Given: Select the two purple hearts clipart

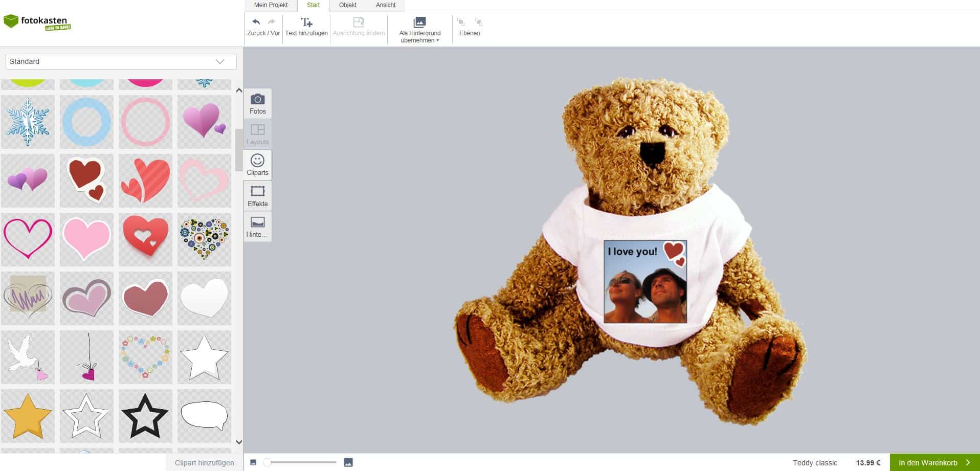Looking at the screenshot, I should pyautogui.click(x=28, y=181).
